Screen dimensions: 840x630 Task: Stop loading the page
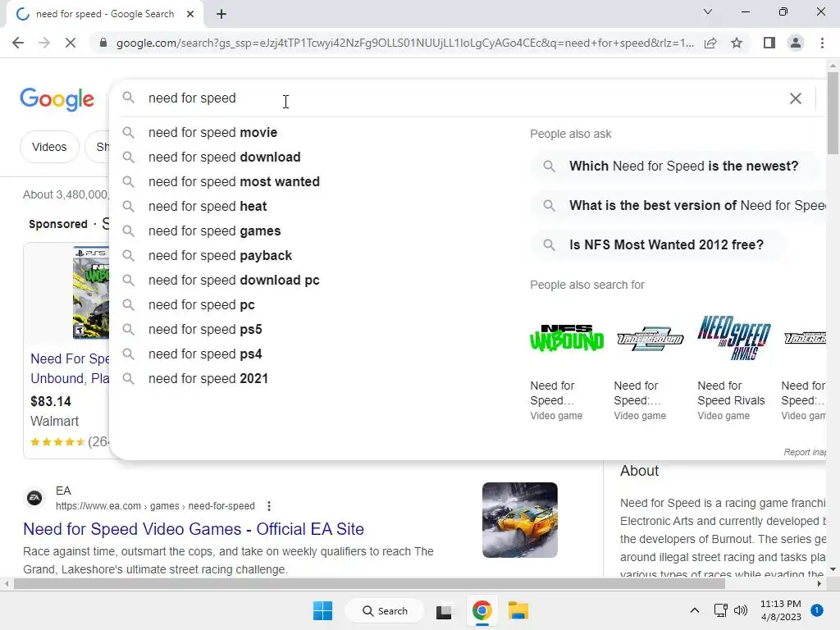click(x=71, y=43)
